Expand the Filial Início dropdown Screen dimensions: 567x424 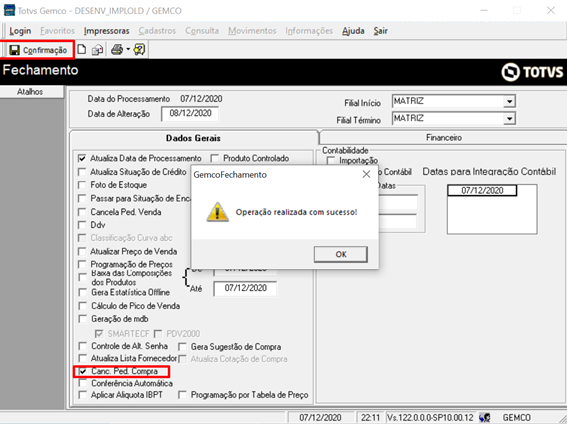pyautogui.click(x=509, y=102)
